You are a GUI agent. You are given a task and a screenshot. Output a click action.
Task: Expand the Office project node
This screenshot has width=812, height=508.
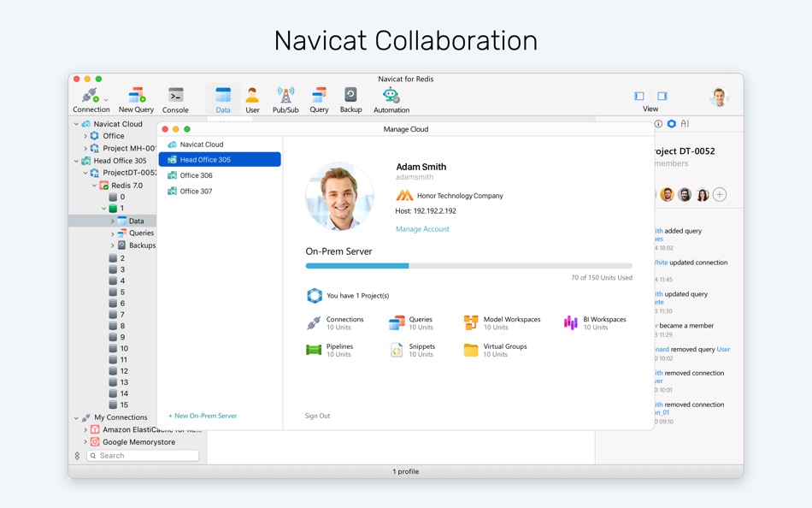pyautogui.click(x=85, y=136)
